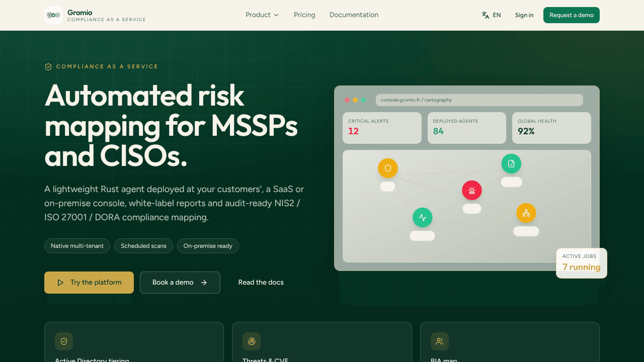Click the red siren alert node

click(x=472, y=191)
